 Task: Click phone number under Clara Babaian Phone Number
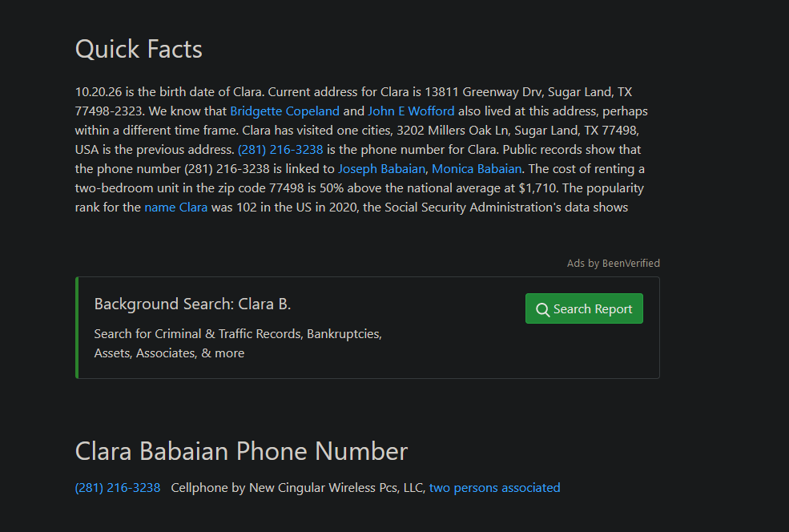118,488
